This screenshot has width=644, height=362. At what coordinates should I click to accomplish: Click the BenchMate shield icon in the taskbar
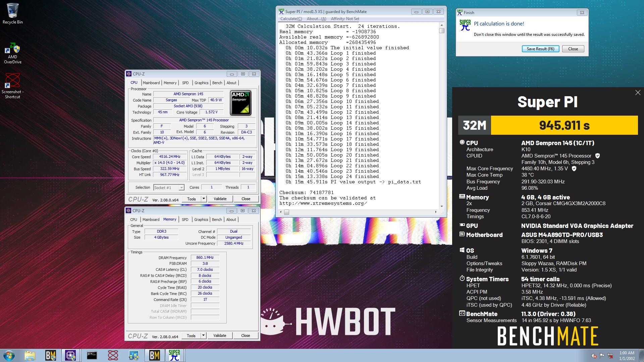(x=50, y=355)
